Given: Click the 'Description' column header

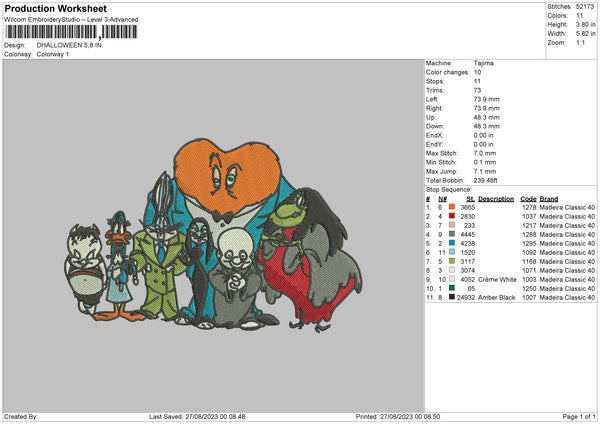Looking at the screenshot, I should pos(496,199).
